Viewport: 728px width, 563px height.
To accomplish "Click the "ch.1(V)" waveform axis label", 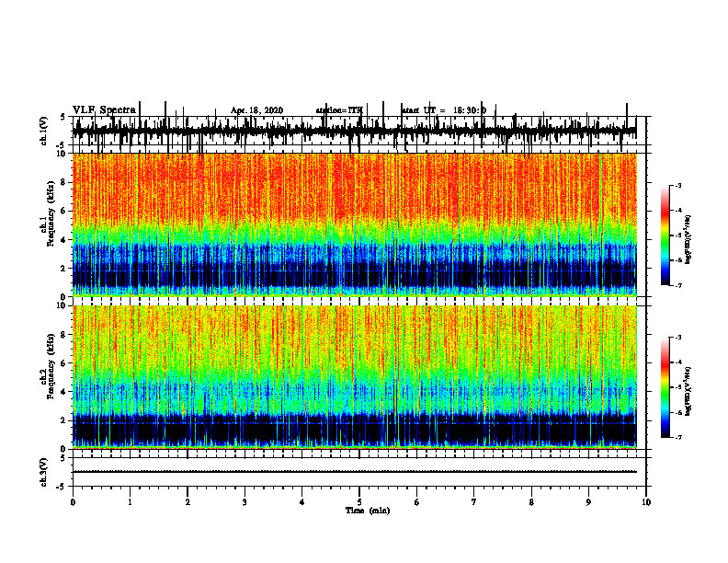I will click(x=43, y=131).
